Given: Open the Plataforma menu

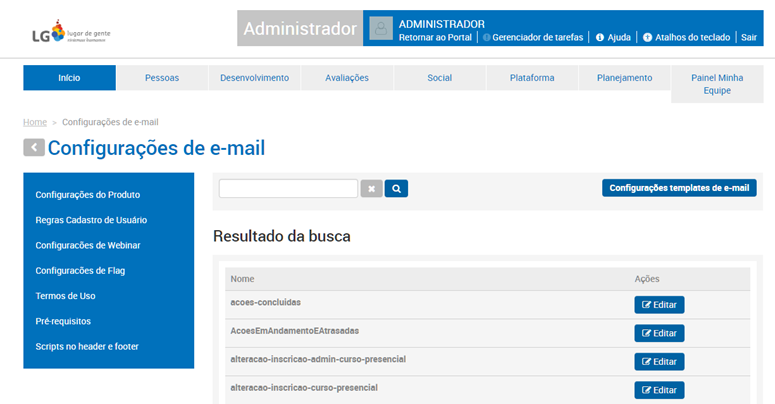Looking at the screenshot, I should pyautogui.click(x=532, y=78).
